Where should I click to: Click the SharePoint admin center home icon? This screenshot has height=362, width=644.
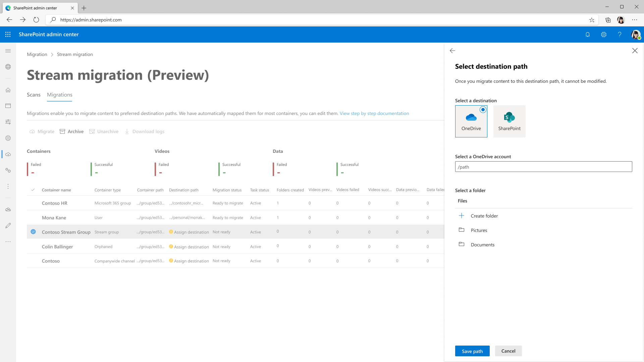[x=8, y=90]
